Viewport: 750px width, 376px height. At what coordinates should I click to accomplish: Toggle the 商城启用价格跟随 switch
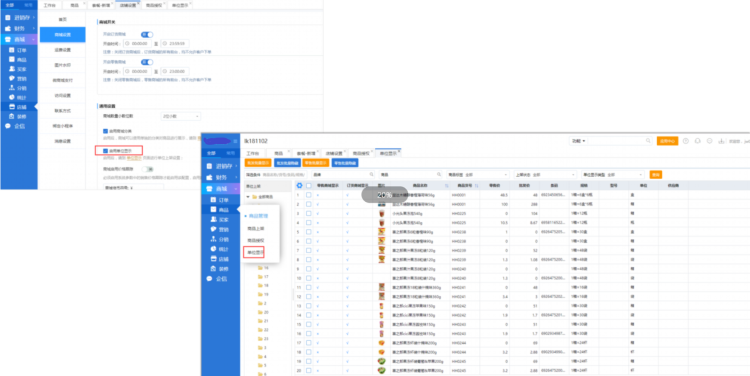147,169
